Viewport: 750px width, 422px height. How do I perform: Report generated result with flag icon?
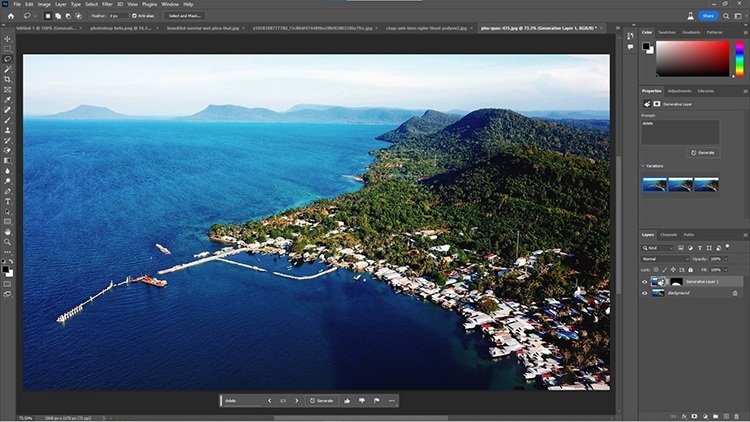point(376,401)
